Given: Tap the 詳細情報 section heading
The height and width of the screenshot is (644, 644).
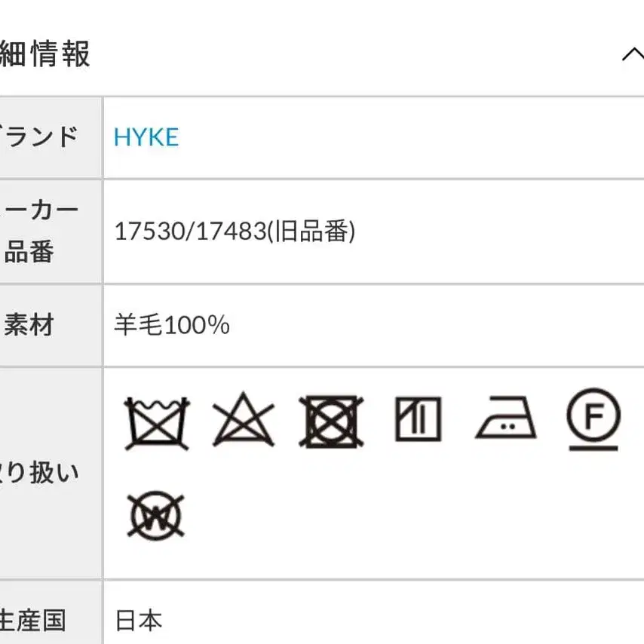Looking at the screenshot, I should [x=45, y=55].
